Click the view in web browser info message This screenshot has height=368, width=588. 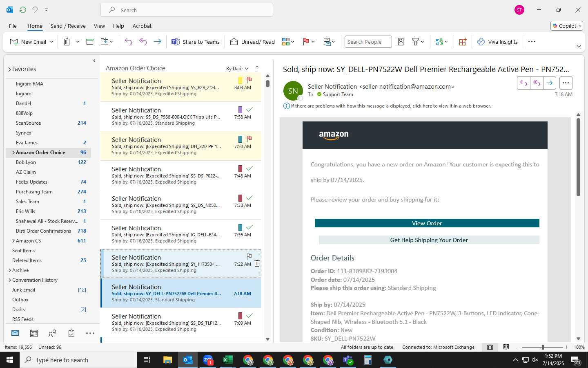tap(391, 106)
